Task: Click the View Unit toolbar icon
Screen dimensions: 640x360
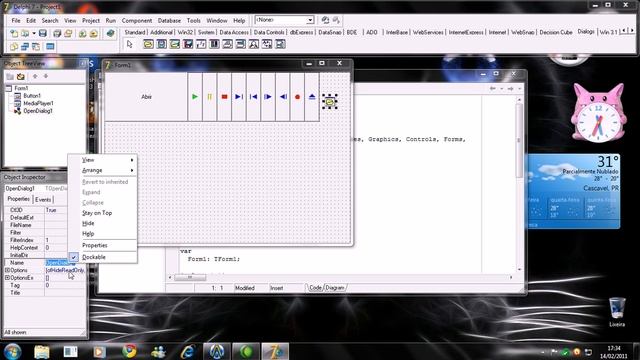Action: click(14, 47)
